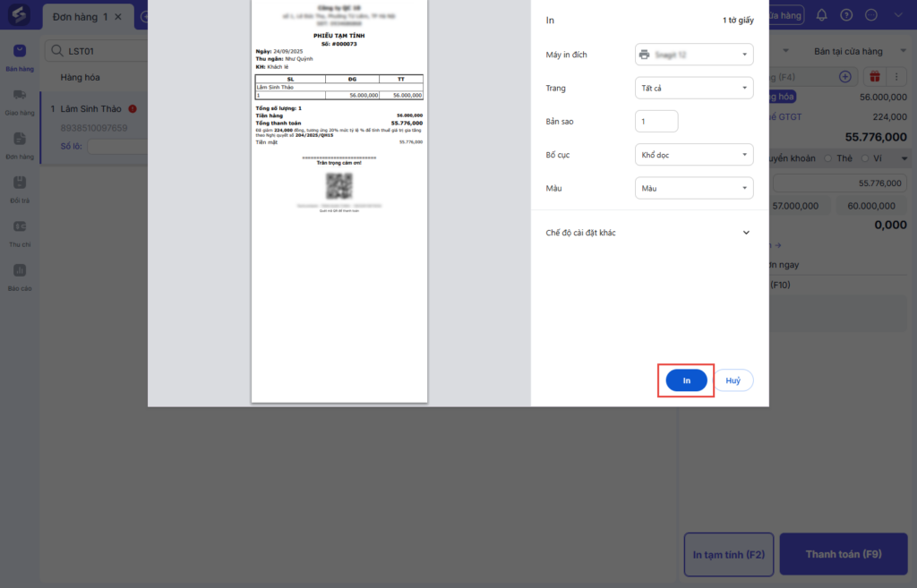Screen dimensions: 917x588
Task: Close the Đơn hàng 1 tab
Action: (x=118, y=17)
